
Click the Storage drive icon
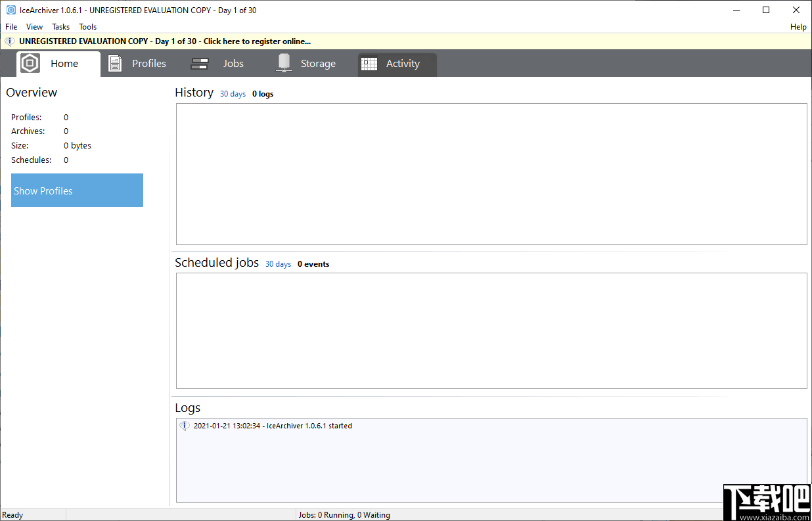[x=284, y=63]
